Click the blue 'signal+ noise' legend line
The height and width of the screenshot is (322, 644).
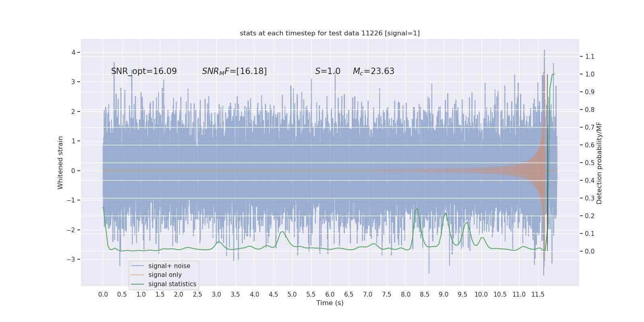pyautogui.click(x=137, y=266)
